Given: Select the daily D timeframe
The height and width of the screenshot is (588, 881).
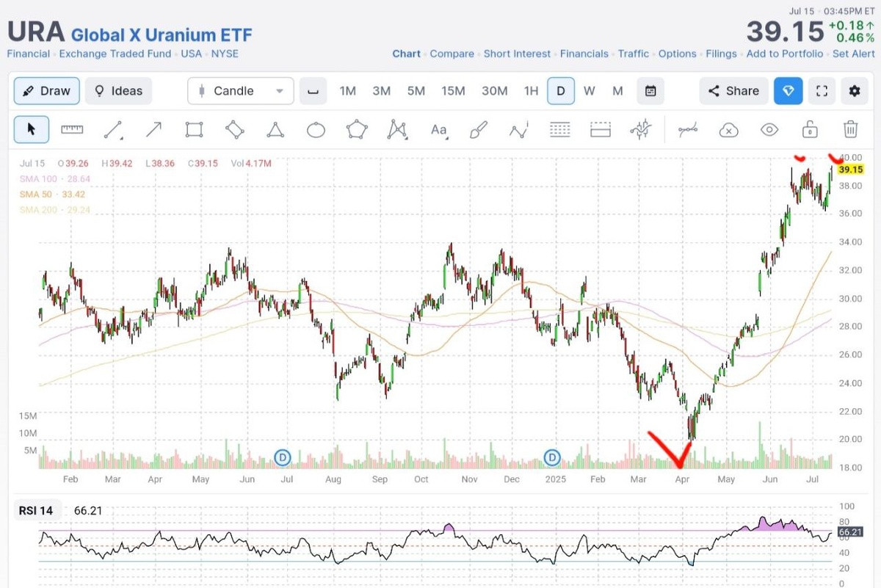Looking at the screenshot, I should click(x=561, y=91).
